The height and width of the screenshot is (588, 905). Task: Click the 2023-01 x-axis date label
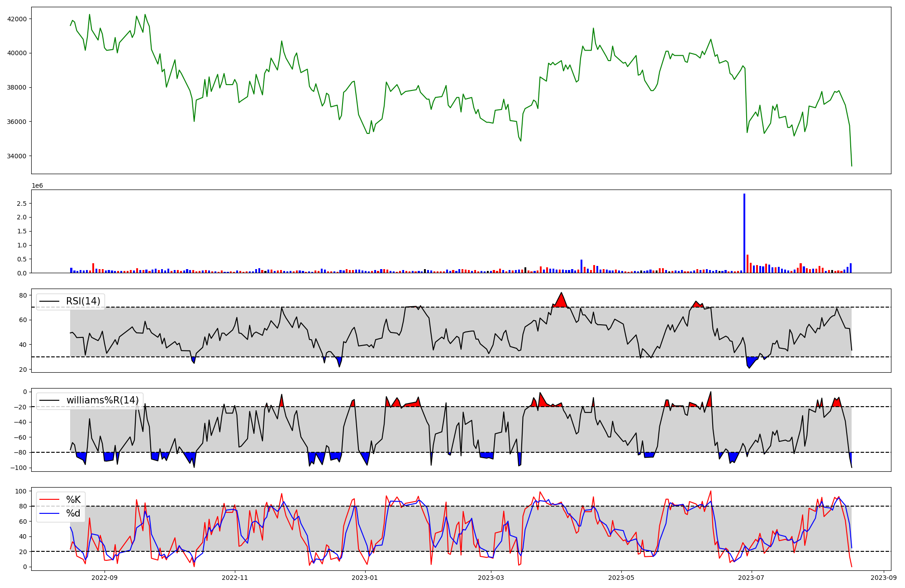(x=365, y=578)
